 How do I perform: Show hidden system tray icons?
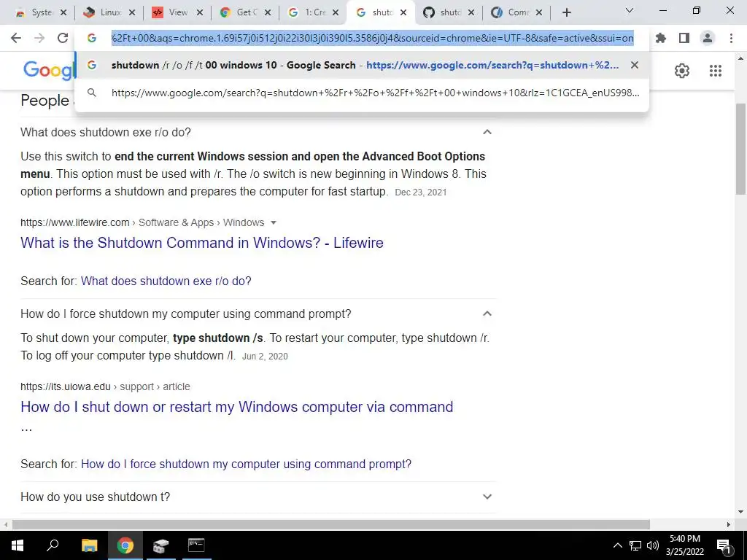(617, 545)
